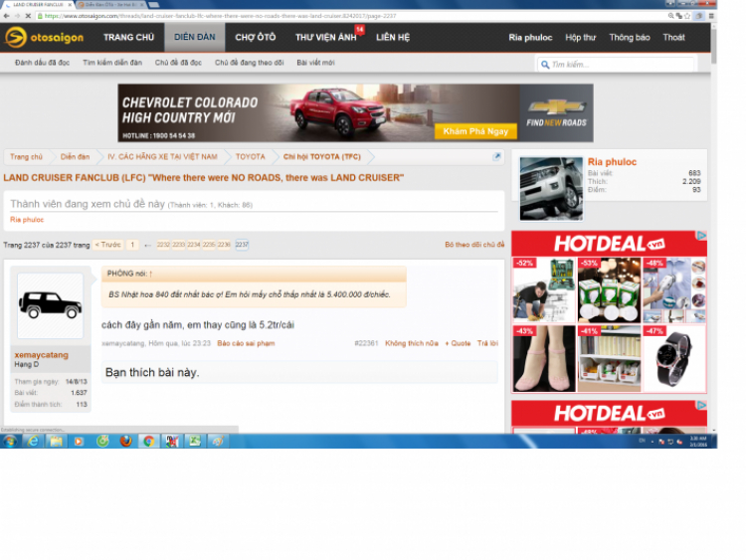Jump to page 1 of thread
746x560 pixels.
(x=132, y=245)
